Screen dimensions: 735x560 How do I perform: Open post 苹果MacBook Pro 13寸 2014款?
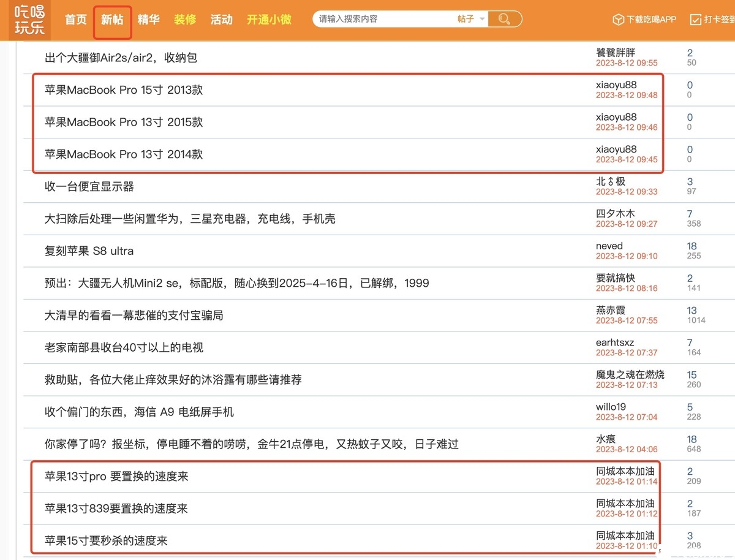[x=124, y=154]
